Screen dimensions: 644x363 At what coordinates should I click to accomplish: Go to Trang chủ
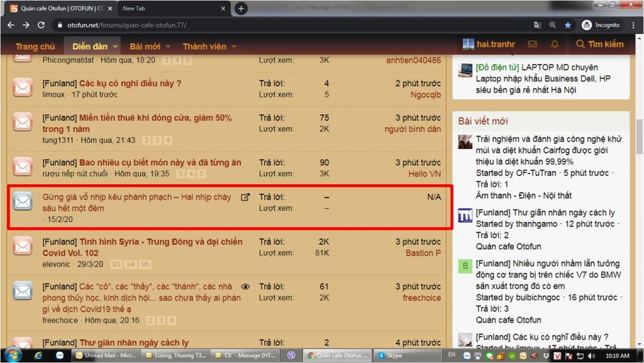(x=35, y=47)
